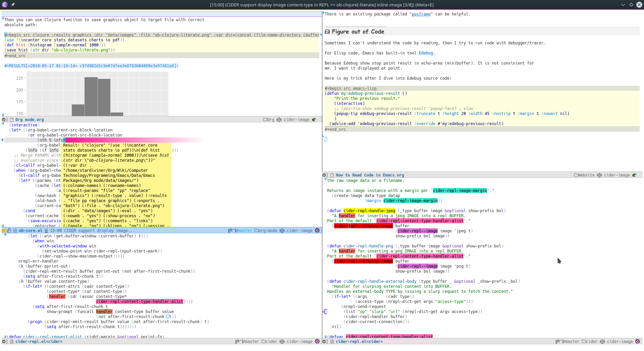Click the bottom-left cider-repl.el<cider> buffer name
This screenshot has width=644, height=351.
[x=39, y=342]
